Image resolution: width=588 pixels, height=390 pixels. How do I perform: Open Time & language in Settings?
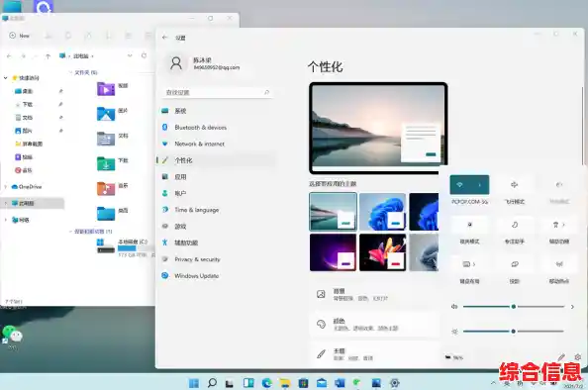click(217, 210)
